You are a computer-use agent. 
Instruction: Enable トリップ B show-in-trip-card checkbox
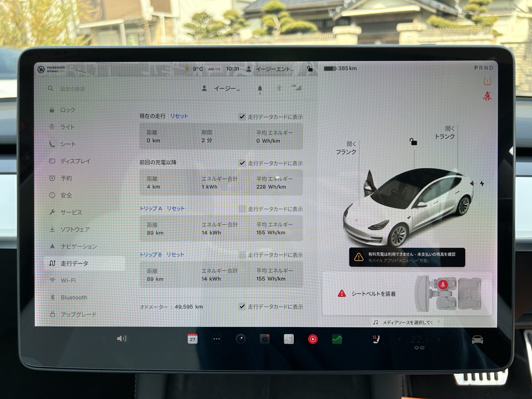click(x=242, y=255)
